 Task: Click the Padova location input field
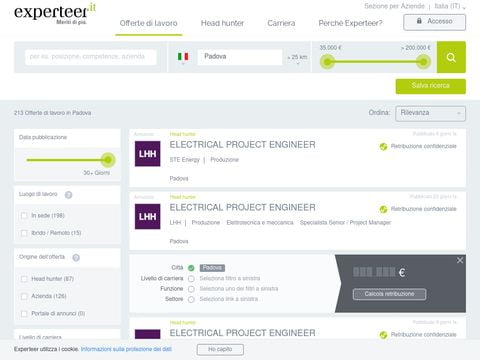pos(240,57)
